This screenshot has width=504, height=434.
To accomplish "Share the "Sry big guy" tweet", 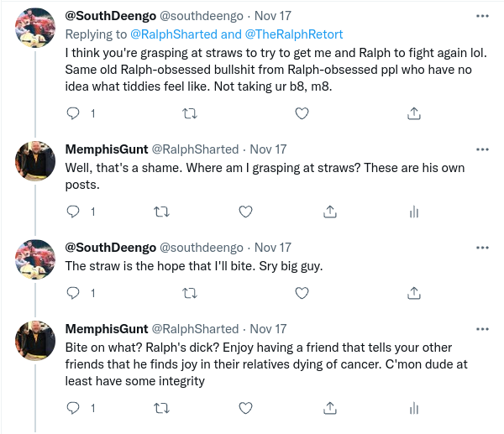I will click(x=414, y=293).
